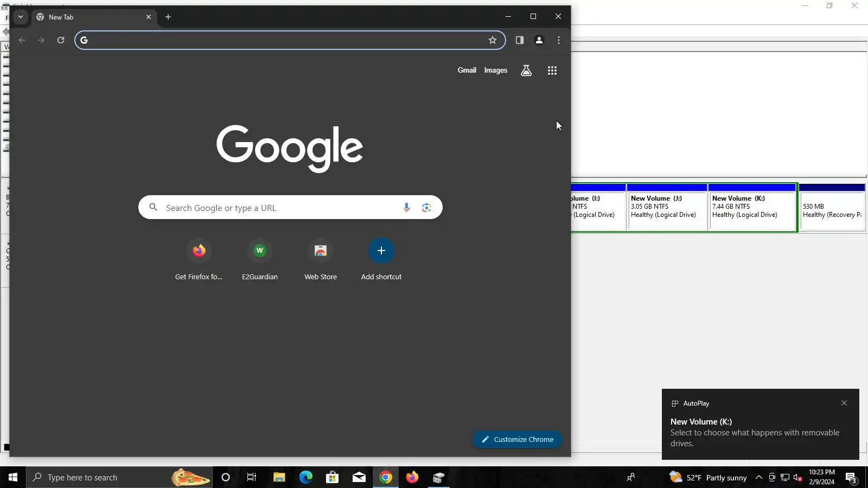Image resolution: width=868 pixels, height=488 pixels.
Task: Open network settings tray icon
Action: (x=785, y=477)
